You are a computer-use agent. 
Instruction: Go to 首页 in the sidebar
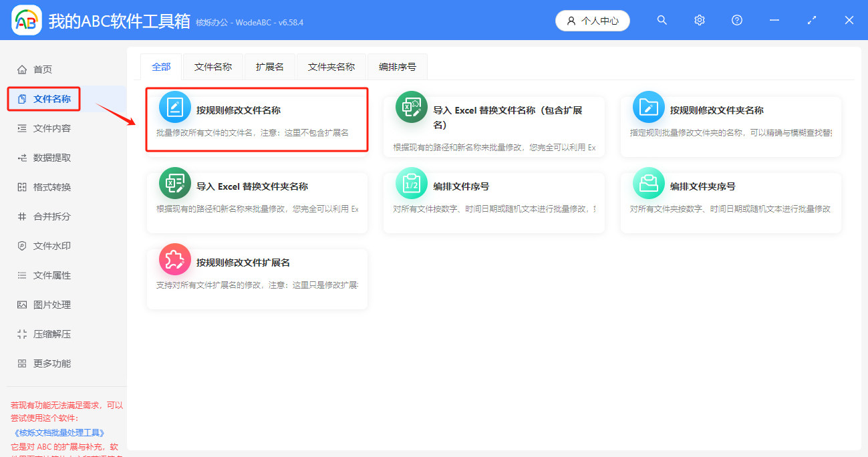tap(43, 69)
